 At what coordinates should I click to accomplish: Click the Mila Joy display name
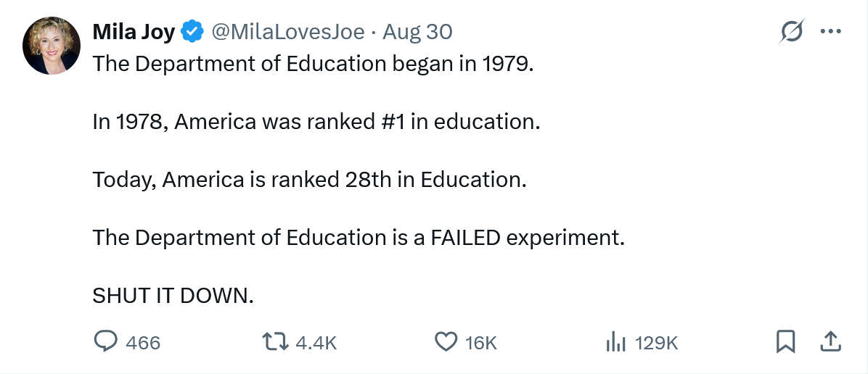134,32
